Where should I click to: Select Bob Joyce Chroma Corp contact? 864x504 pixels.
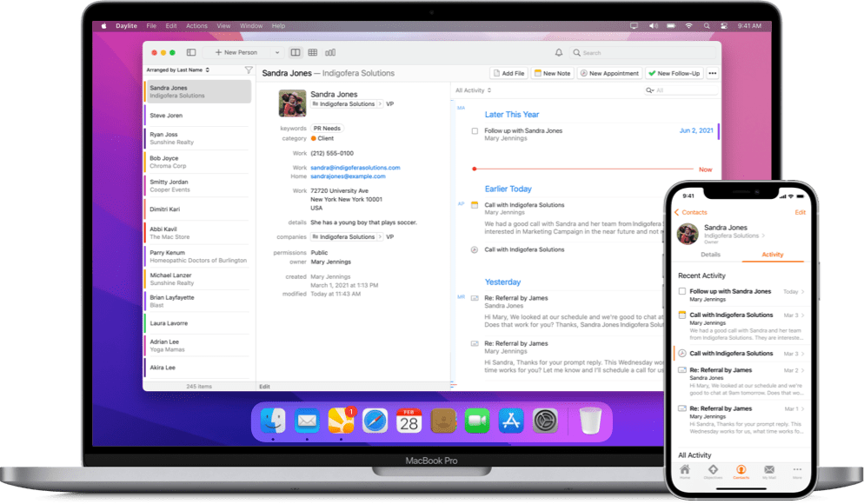(197, 162)
